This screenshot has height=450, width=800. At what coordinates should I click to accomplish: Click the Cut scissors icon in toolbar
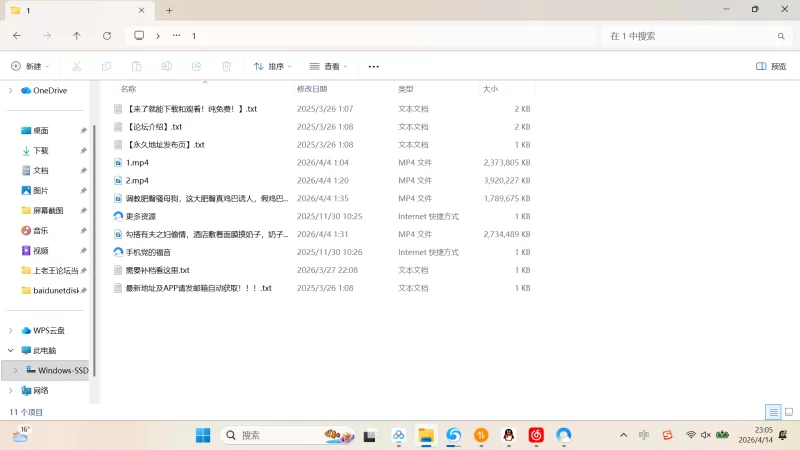76,66
